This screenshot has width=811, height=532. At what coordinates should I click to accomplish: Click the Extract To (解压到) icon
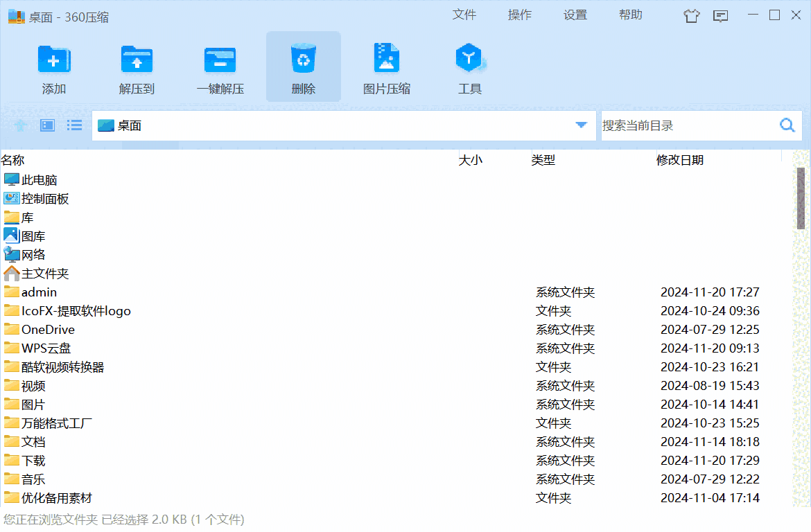point(137,60)
